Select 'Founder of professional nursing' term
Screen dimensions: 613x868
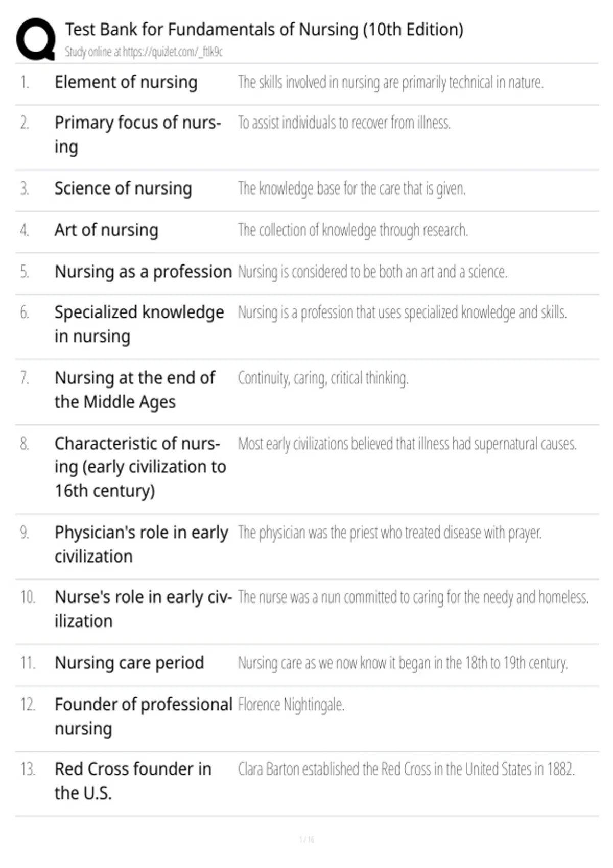(x=144, y=716)
